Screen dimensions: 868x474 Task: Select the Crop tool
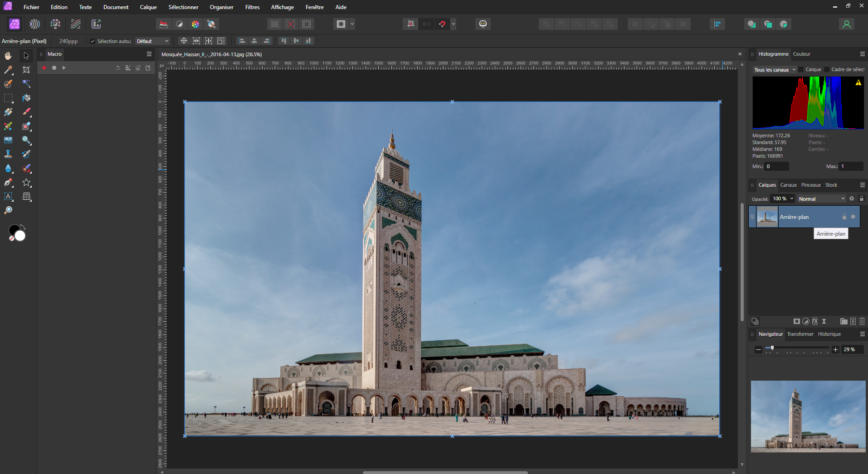26,70
